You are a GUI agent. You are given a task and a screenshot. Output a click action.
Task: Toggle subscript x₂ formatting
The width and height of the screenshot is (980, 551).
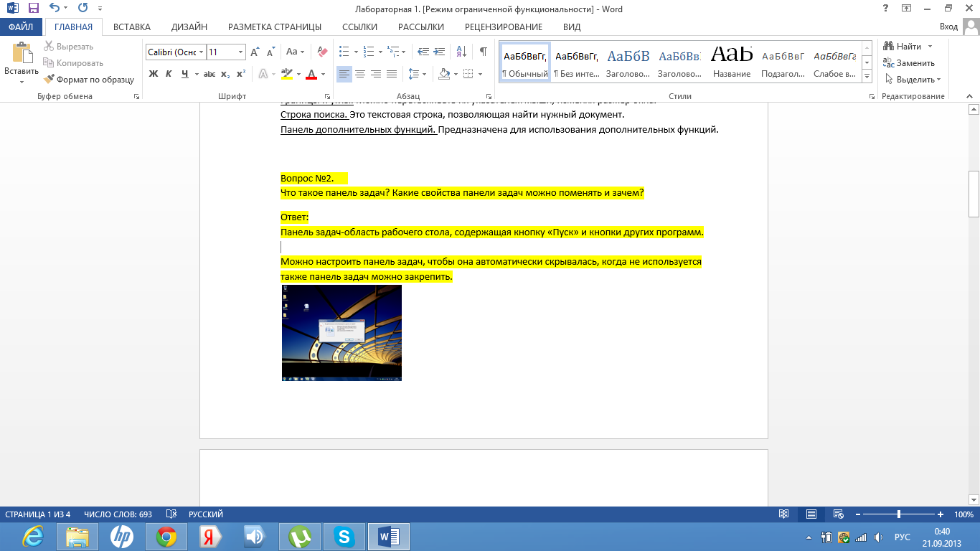(x=225, y=74)
